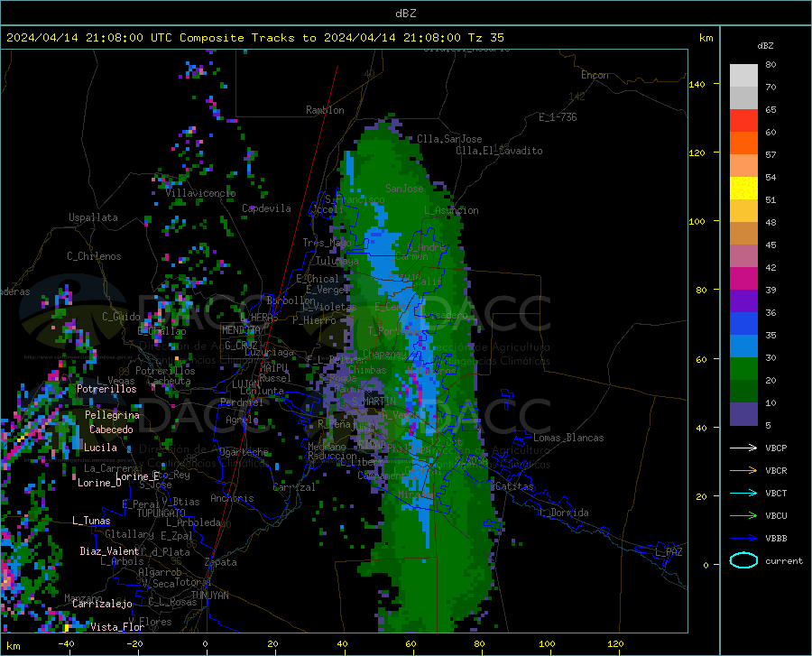Screen dimensions: 812x656
Task: Click the '120' tick on bottom km axis
Action: pos(615,643)
